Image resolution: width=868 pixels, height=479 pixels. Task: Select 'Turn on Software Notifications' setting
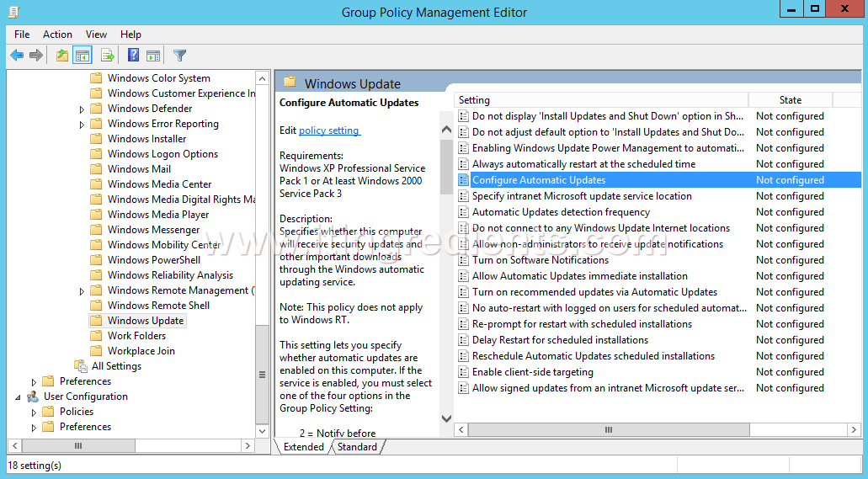[x=540, y=260]
